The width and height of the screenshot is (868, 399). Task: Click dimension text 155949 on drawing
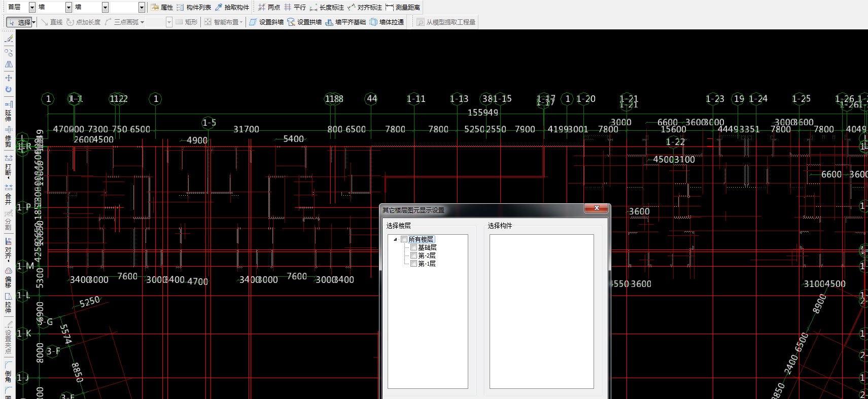coord(483,113)
